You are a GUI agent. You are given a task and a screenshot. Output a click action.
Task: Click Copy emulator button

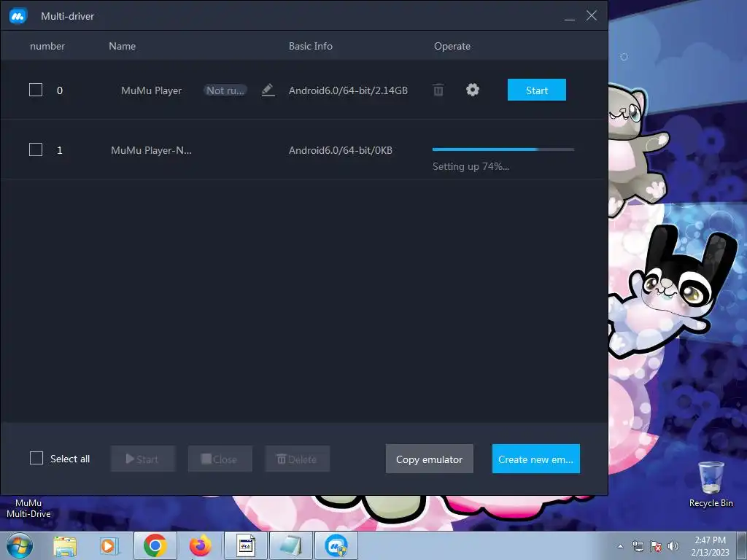tap(429, 459)
